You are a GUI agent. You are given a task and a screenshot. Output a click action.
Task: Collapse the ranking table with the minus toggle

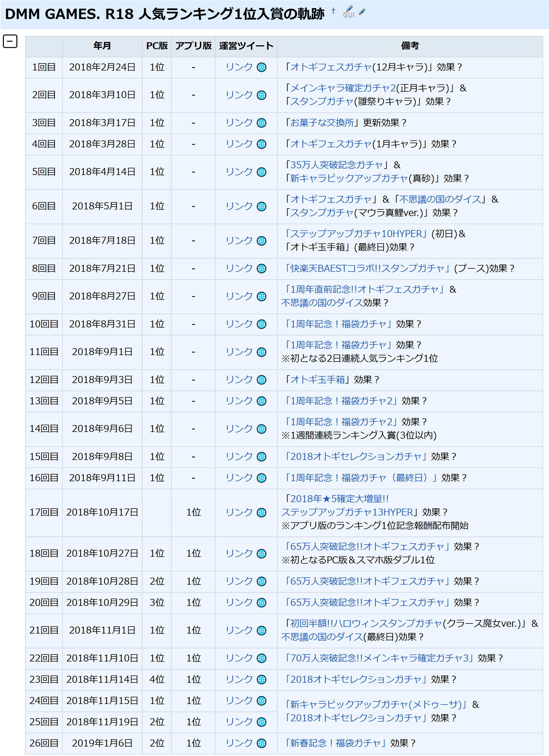point(10,41)
